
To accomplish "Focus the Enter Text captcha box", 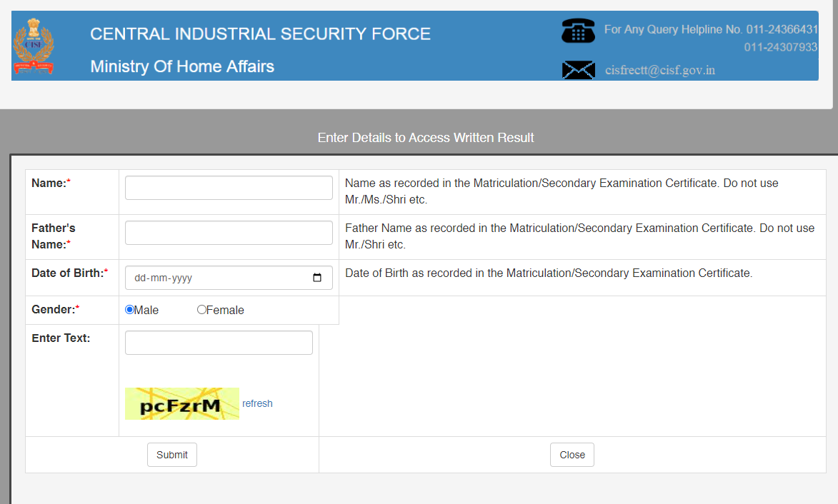I will pos(219,343).
